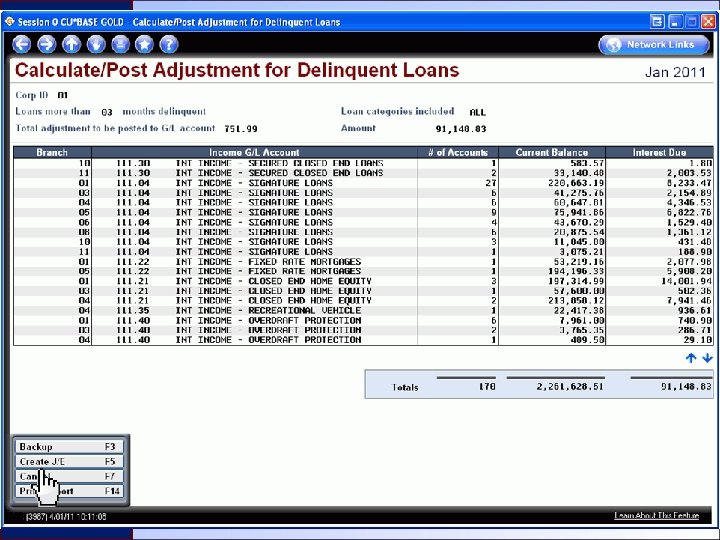This screenshot has height=540, width=720.
Task: Click the Income G/L Account column header
Action: [254, 152]
